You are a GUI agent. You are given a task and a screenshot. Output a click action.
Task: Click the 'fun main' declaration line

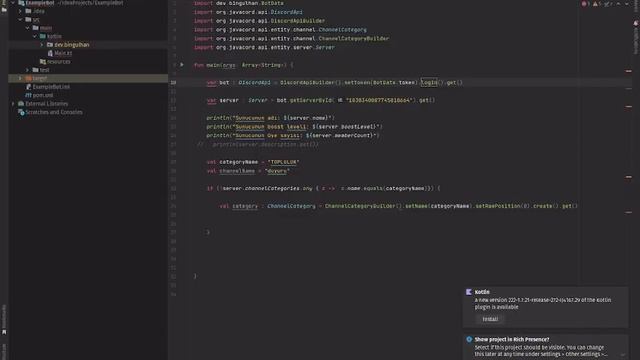pos(243,65)
